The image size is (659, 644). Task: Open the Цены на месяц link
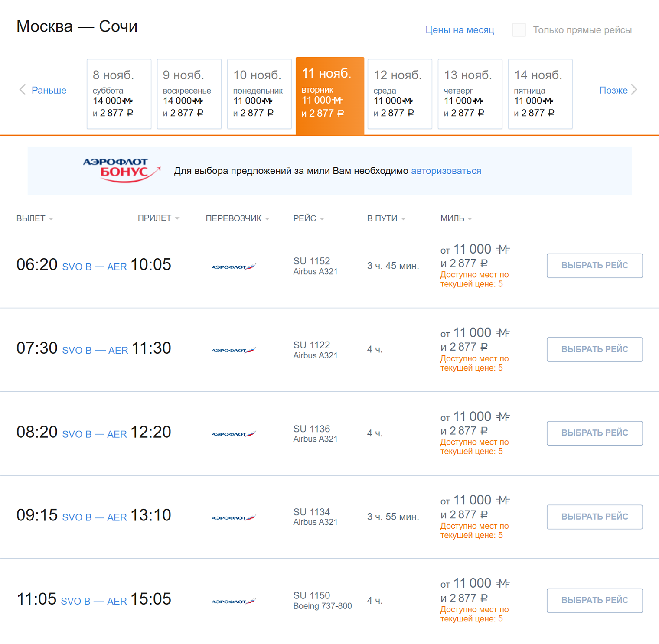tap(460, 30)
